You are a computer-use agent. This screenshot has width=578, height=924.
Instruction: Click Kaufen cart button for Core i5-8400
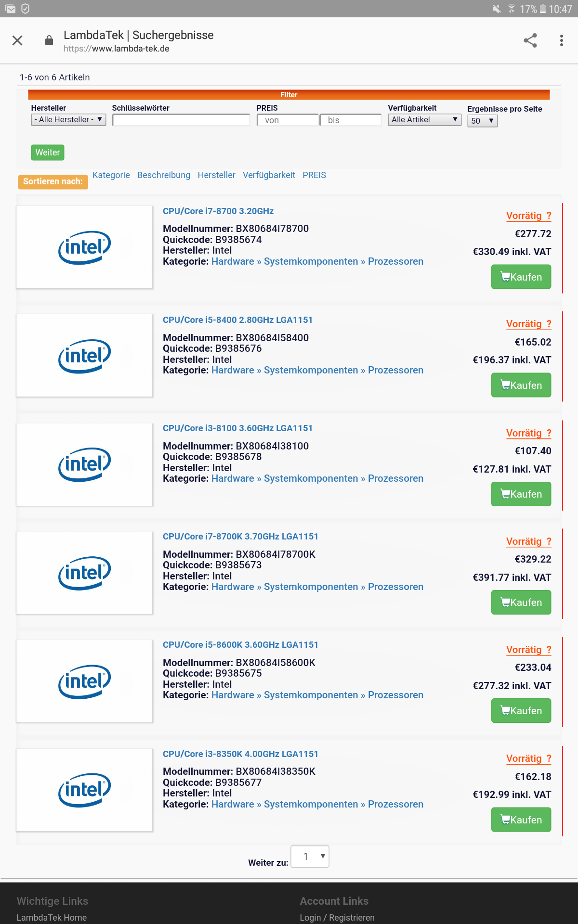(521, 385)
